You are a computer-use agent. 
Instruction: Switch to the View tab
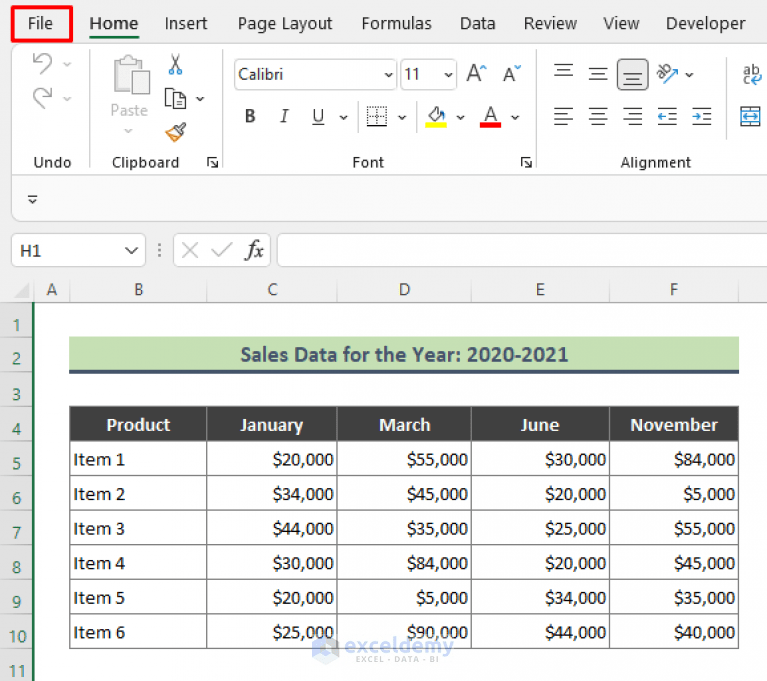click(x=621, y=23)
